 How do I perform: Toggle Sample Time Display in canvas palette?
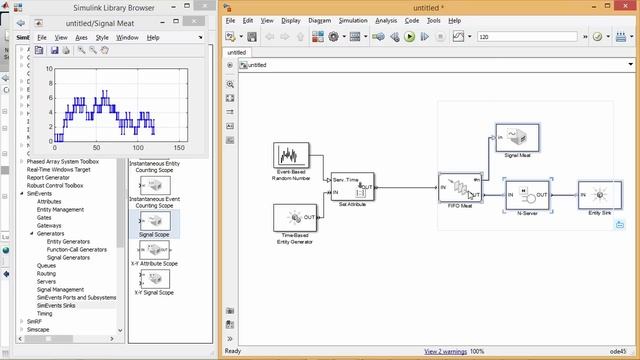230,112
